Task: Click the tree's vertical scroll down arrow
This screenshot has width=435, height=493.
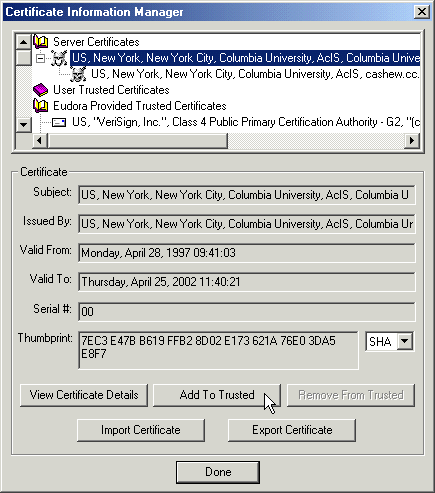Action: pos(23,125)
